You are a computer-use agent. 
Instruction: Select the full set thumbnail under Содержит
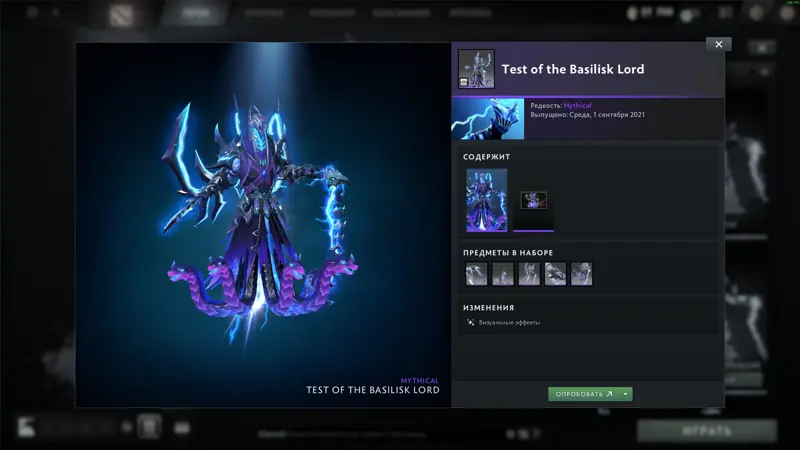coord(487,201)
